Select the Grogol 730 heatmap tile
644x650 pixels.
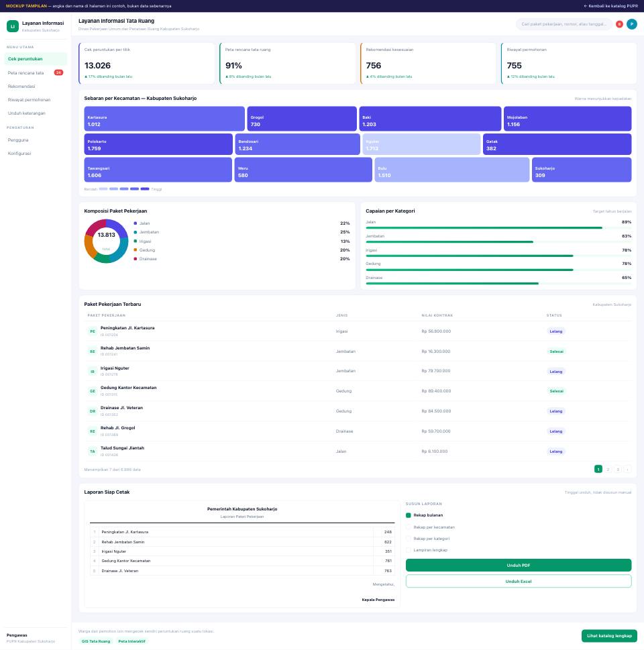coord(302,119)
